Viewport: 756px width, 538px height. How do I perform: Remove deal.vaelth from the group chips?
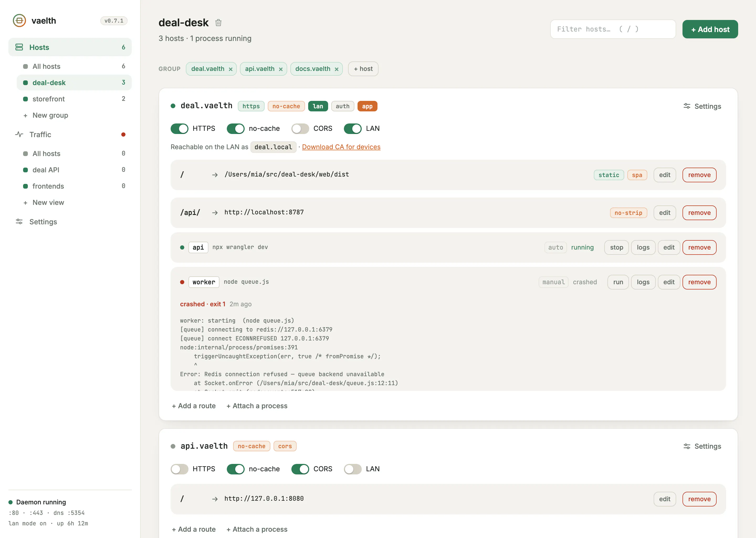[x=231, y=69]
